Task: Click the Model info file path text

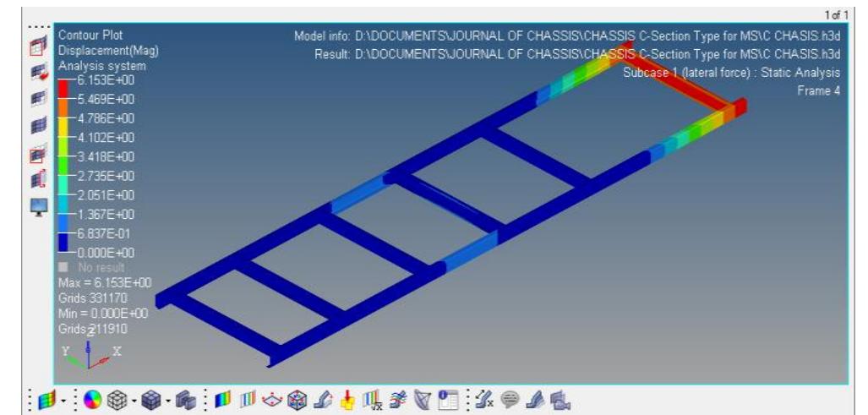Action: coord(567,36)
